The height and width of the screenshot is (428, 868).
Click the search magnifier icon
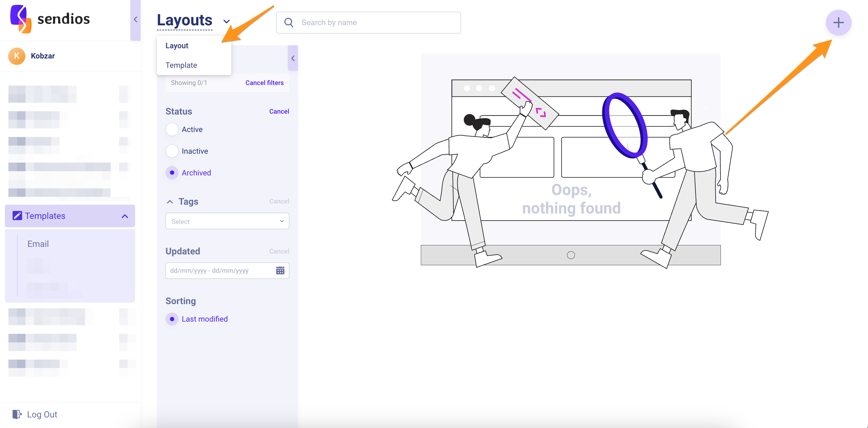click(288, 23)
